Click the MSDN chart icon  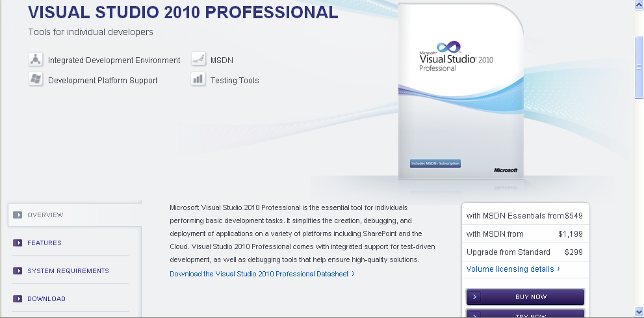(x=198, y=59)
